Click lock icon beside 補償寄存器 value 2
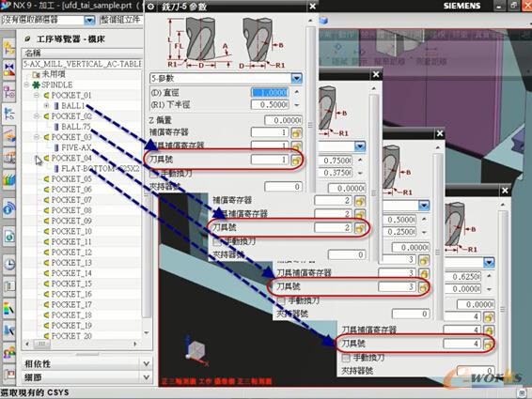 [x=360, y=201]
